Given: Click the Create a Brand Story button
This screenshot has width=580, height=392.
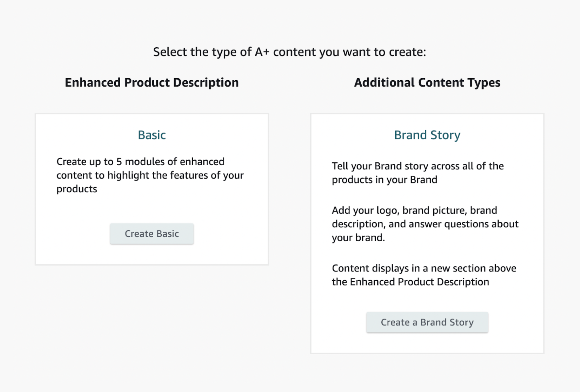Looking at the screenshot, I should click(427, 322).
